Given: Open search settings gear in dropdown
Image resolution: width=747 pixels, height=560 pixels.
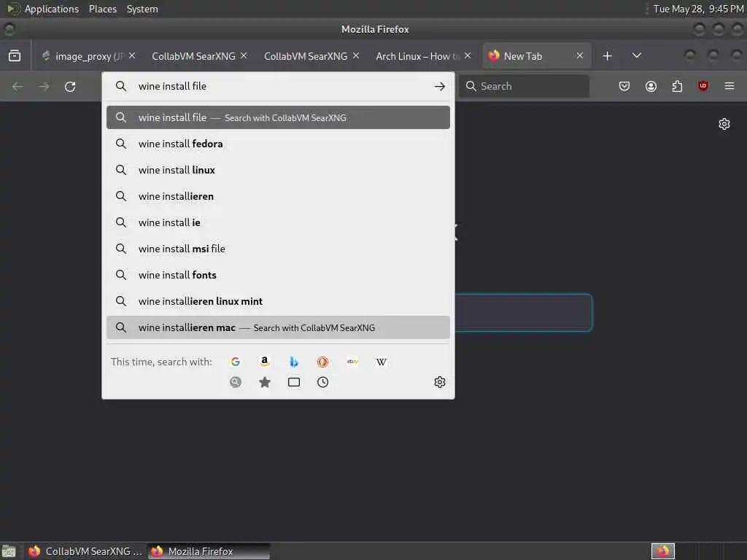Looking at the screenshot, I should coord(440,382).
